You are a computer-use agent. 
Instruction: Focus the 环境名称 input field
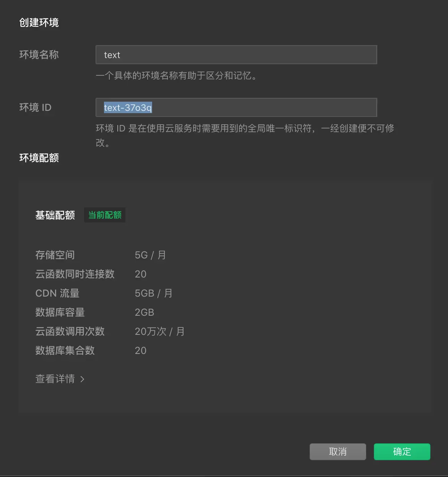pos(236,55)
